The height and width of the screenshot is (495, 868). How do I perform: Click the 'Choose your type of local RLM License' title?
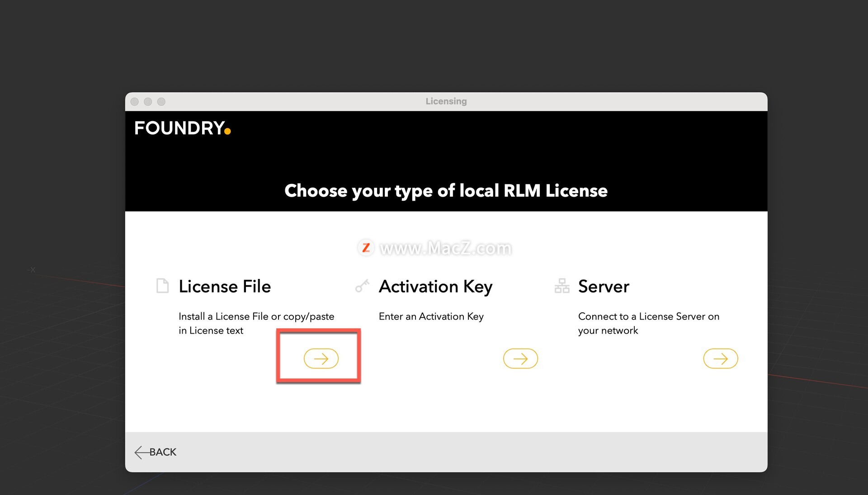[446, 191]
